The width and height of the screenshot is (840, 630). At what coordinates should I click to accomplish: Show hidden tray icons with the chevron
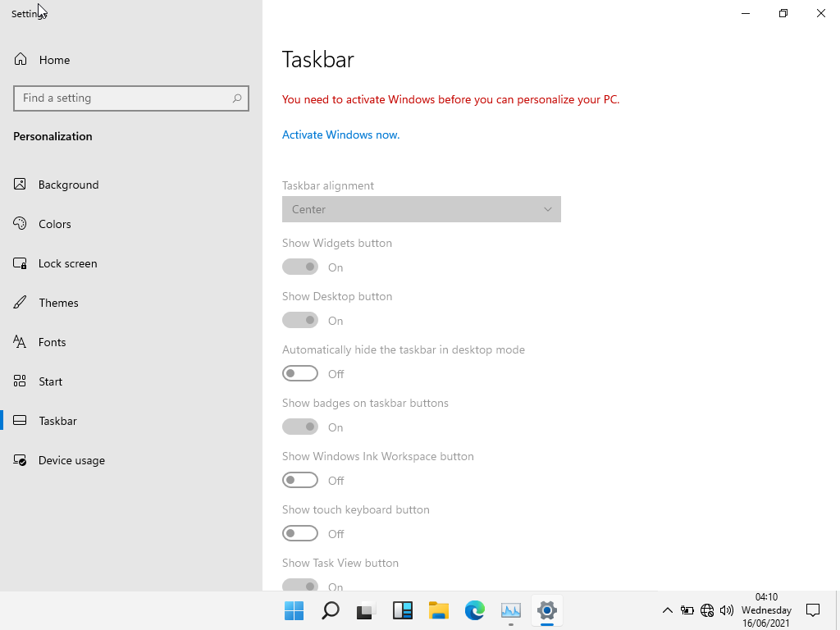click(x=668, y=610)
